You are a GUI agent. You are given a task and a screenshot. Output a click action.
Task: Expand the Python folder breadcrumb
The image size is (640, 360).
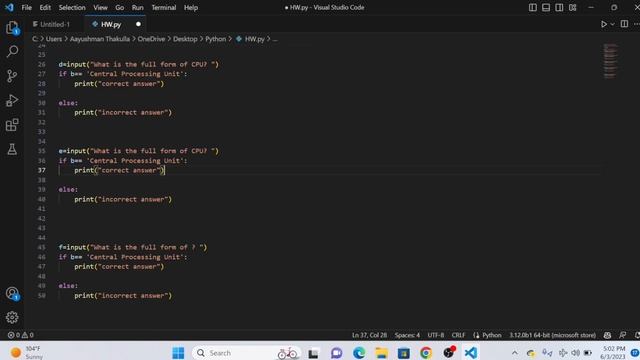pos(216,39)
